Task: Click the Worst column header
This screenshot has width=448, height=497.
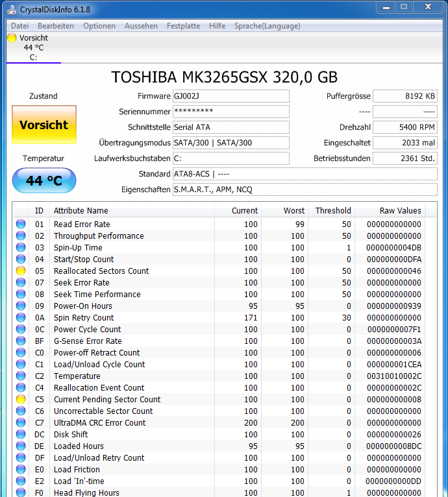Action: coord(284,210)
